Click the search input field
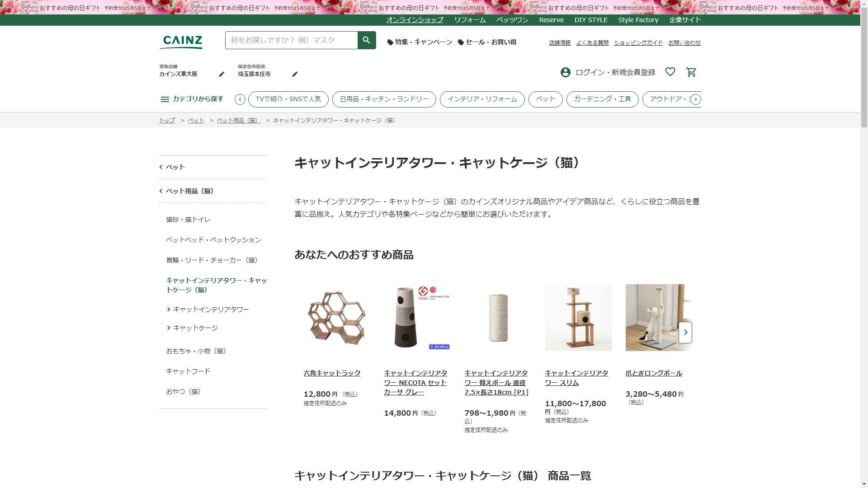Viewport: 868px width, 488px height. [x=291, y=40]
